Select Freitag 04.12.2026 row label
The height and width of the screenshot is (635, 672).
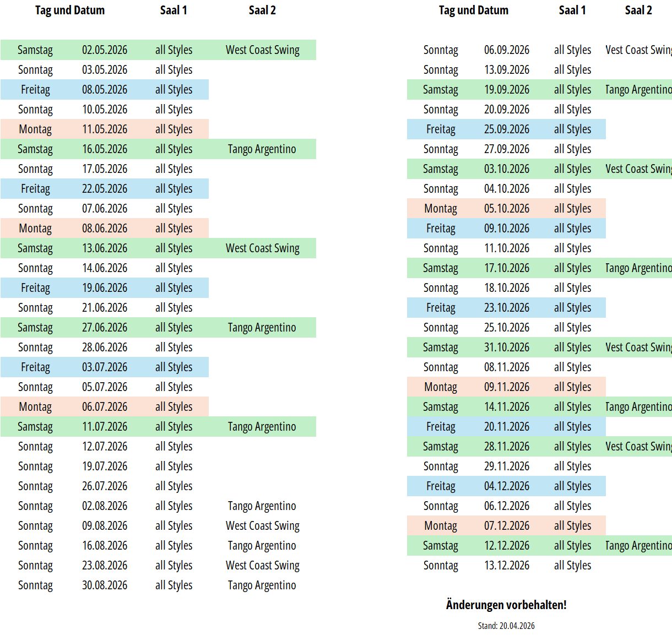click(441, 486)
